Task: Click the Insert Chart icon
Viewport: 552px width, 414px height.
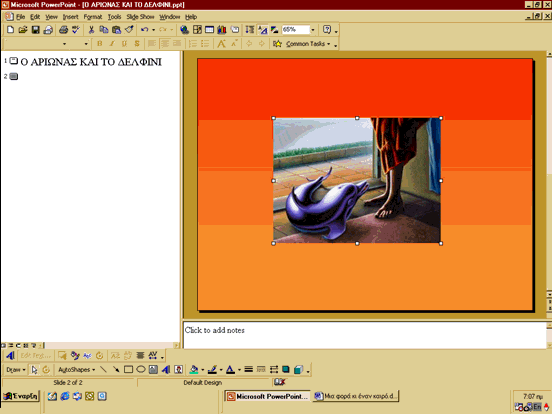Action: 222,30
